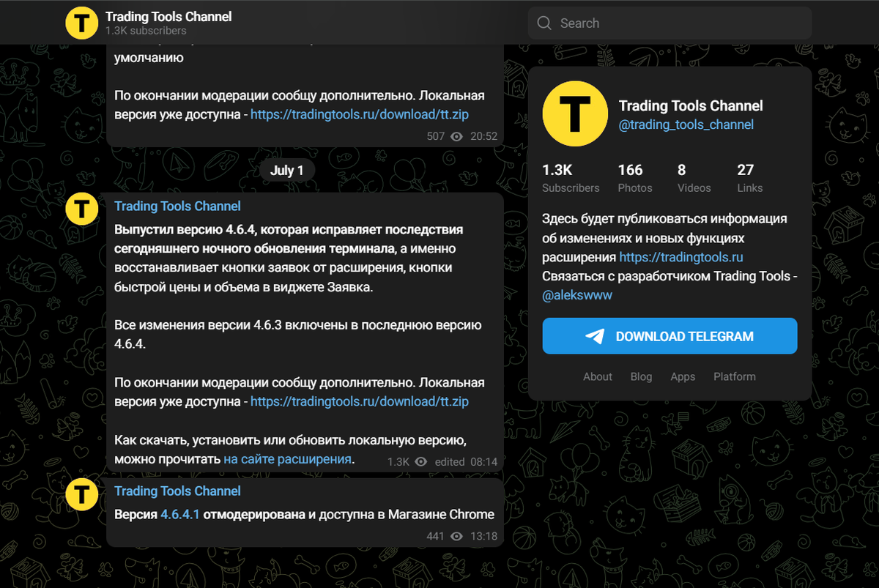The height and width of the screenshot is (588, 879).
Task: Open the 27 Links counter
Action: (x=749, y=179)
